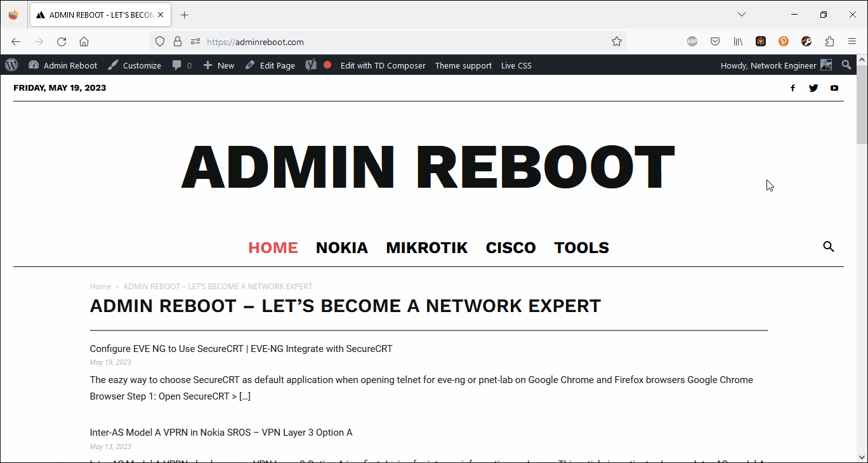The width and height of the screenshot is (868, 463).
Task: Open the Firefox hamburger application menu
Action: pos(852,42)
